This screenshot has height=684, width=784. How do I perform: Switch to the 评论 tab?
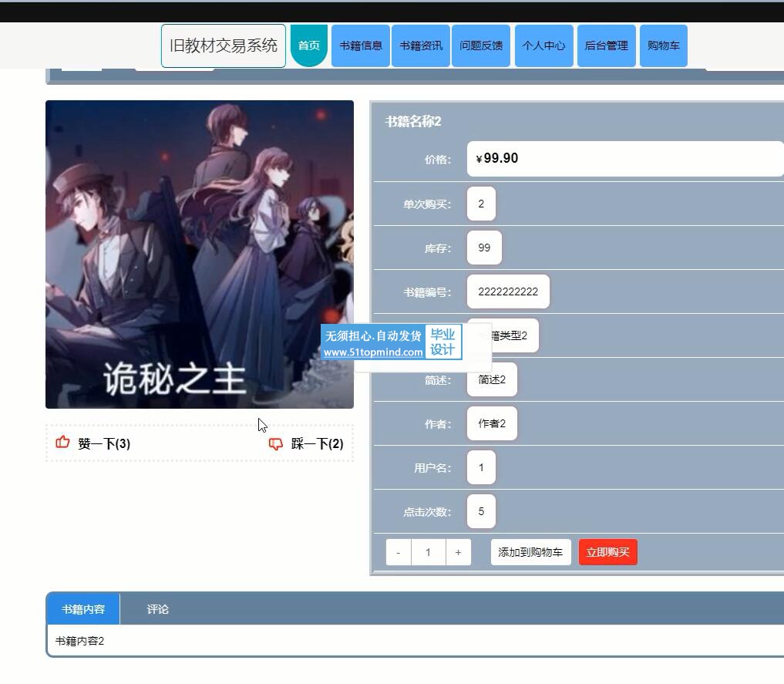[x=157, y=609]
